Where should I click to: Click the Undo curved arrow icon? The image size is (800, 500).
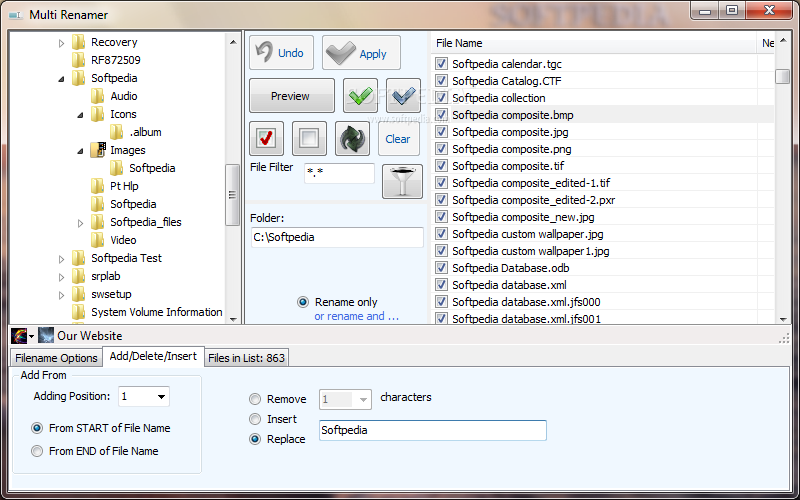click(264, 52)
